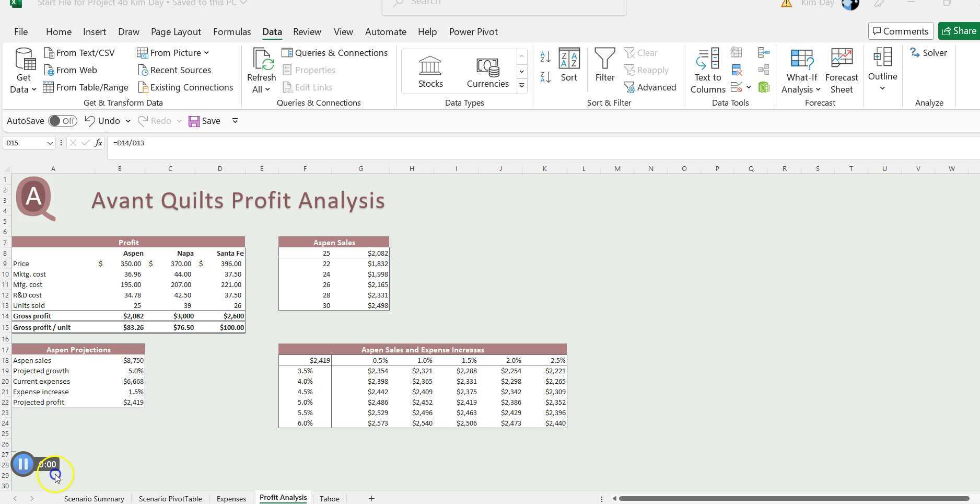Switch to the Formulas ribbon tab
980x504 pixels.
click(x=231, y=31)
